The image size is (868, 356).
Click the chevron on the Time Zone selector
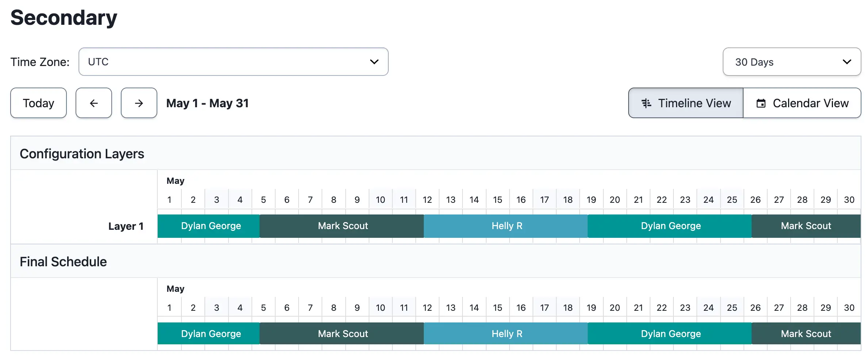pos(374,62)
